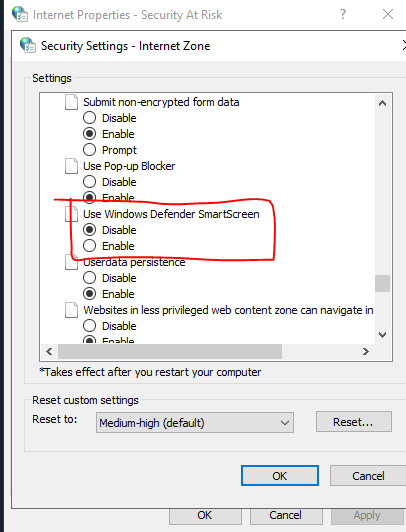Click the horizontal scroll left arrow
The height and width of the screenshot is (532, 406).
(50, 352)
